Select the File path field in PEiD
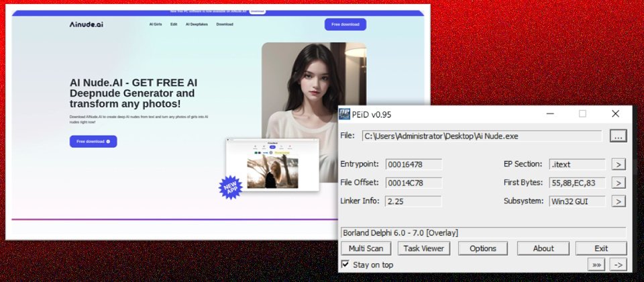Image resolution: width=644 pixels, height=282 pixels. (482, 136)
